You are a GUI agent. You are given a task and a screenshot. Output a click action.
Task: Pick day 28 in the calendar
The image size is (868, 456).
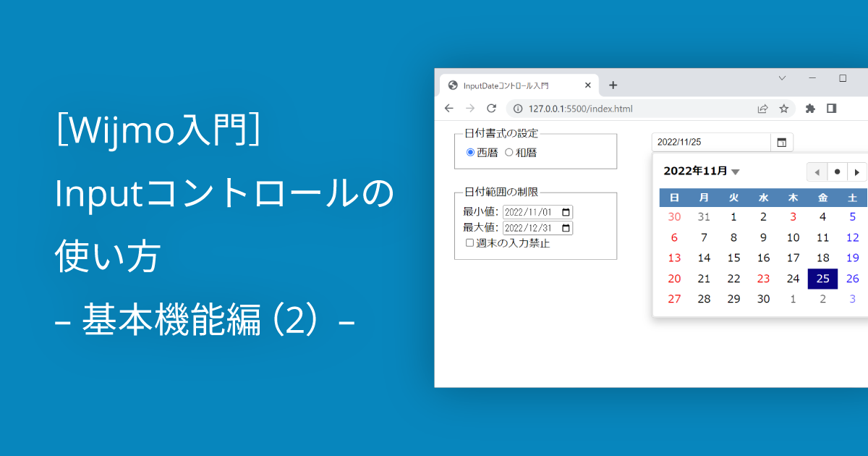[705, 299]
